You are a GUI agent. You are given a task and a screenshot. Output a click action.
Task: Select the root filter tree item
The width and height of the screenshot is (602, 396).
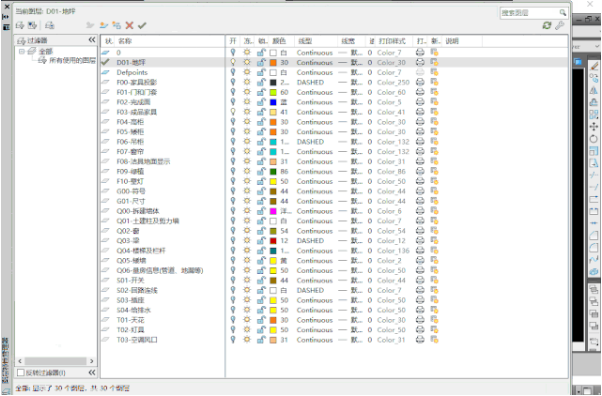coord(45,51)
